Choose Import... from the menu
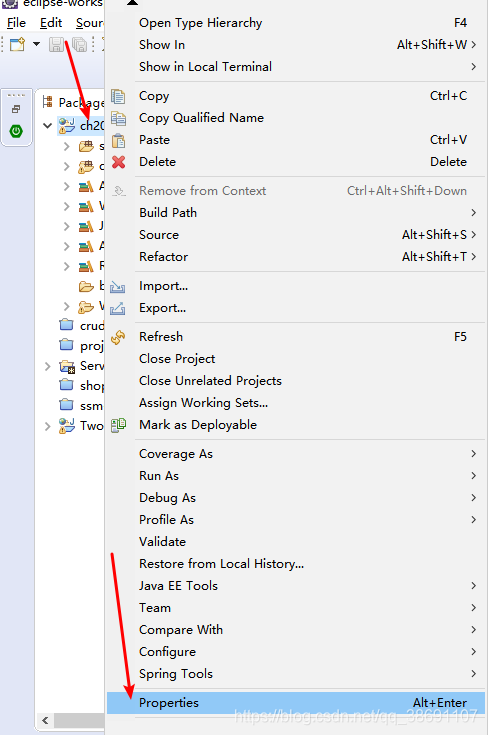The width and height of the screenshot is (488, 735). click(296, 286)
